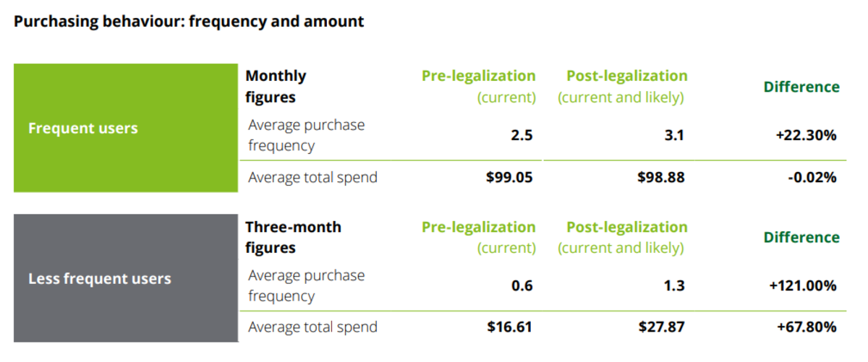Click 'Difference' header in the Monthly figures table

click(801, 87)
